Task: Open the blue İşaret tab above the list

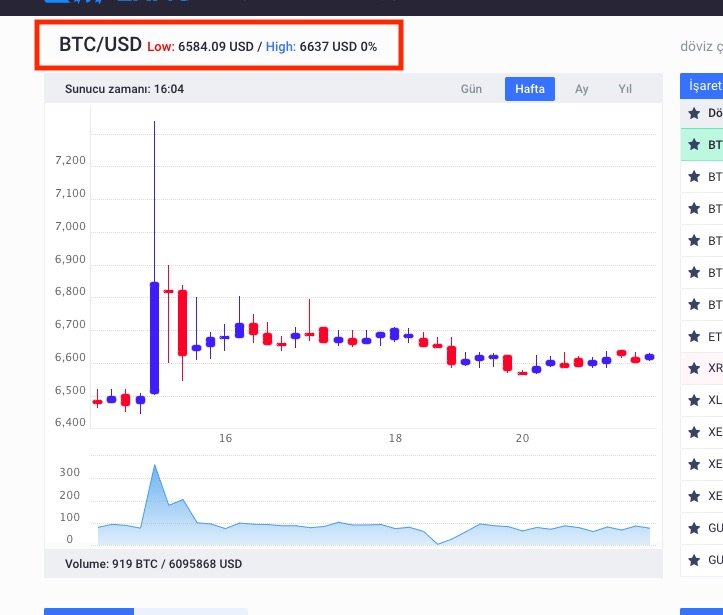Action: click(702, 86)
